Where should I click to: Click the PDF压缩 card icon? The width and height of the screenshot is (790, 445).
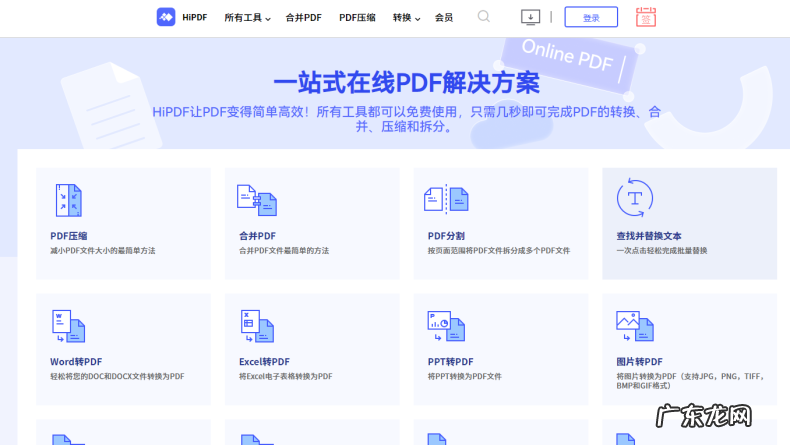click(69, 200)
